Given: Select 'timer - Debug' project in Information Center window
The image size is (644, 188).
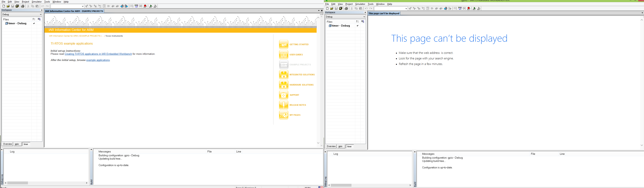Looking at the screenshot, I should (17, 23).
